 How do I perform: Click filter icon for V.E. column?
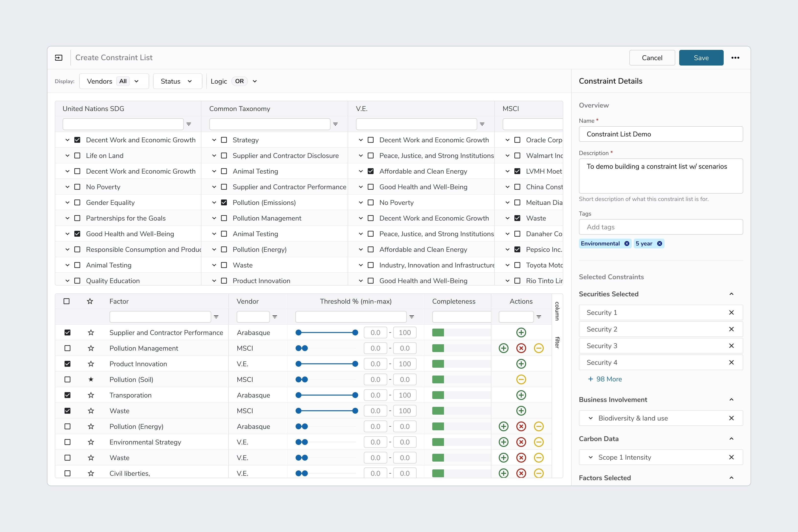click(x=482, y=124)
